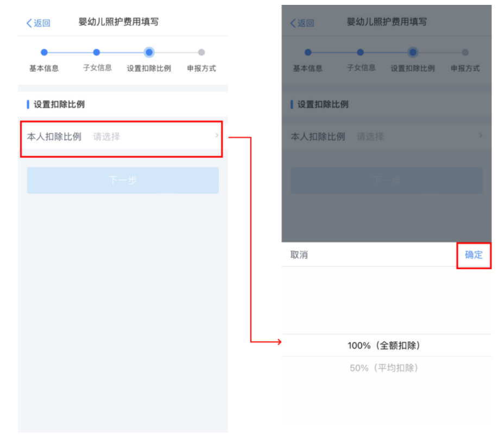This screenshot has width=504, height=440.
Task: Click dimmed 下一步 button on right screen
Action: pyautogui.click(x=387, y=180)
